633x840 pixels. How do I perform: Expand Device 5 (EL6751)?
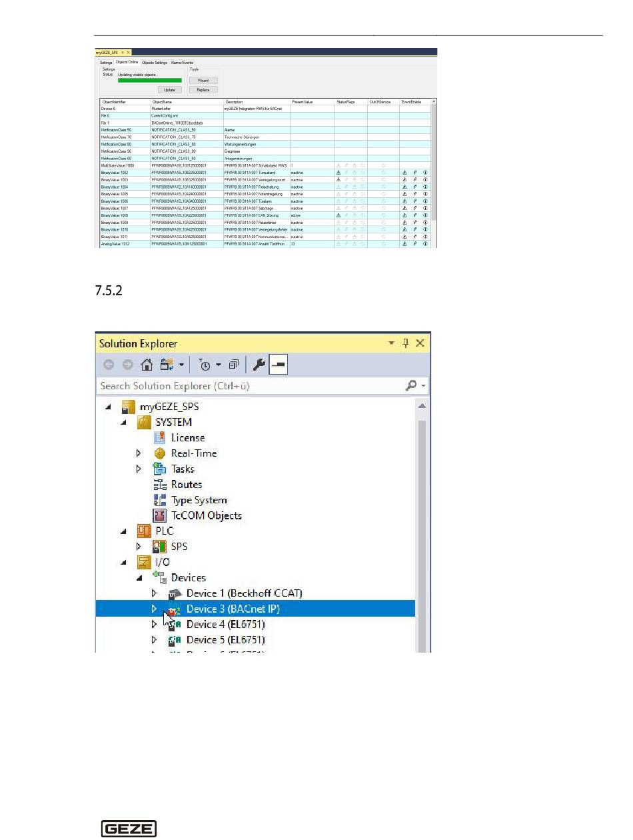click(155, 640)
